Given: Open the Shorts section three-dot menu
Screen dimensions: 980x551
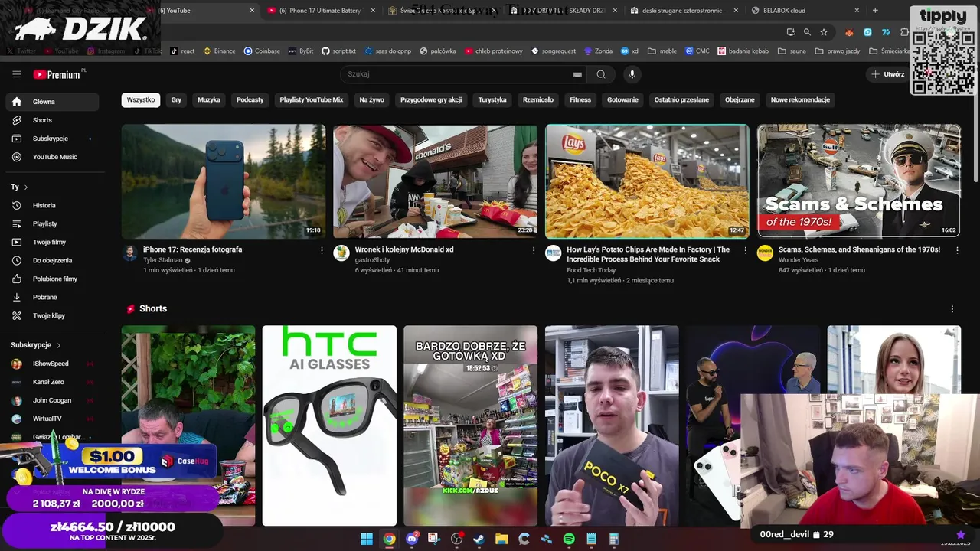Looking at the screenshot, I should [952, 309].
